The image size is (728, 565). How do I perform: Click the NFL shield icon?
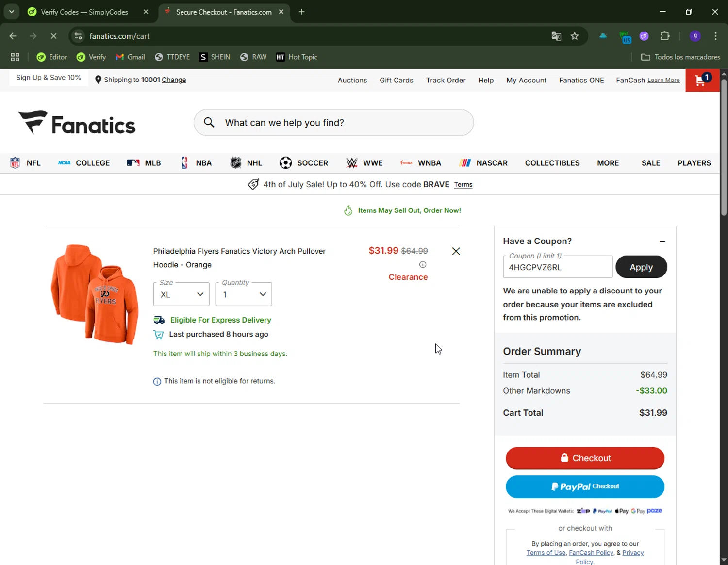click(15, 163)
